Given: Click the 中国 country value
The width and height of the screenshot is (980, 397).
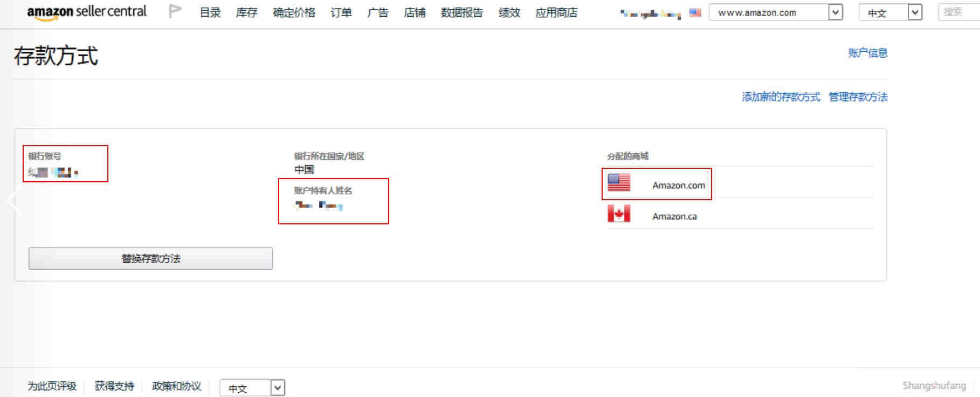Looking at the screenshot, I should tap(304, 169).
